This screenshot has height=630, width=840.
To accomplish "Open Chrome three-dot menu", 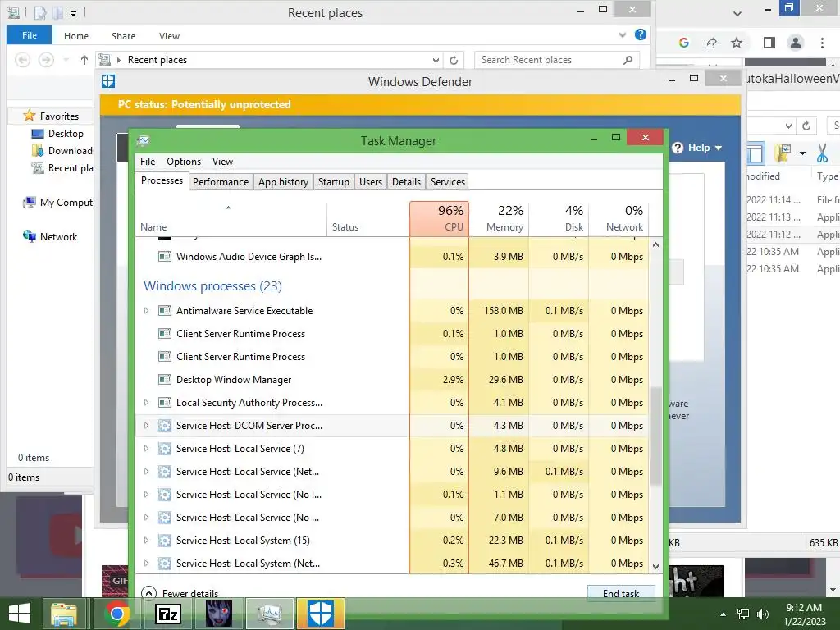I will point(822,43).
